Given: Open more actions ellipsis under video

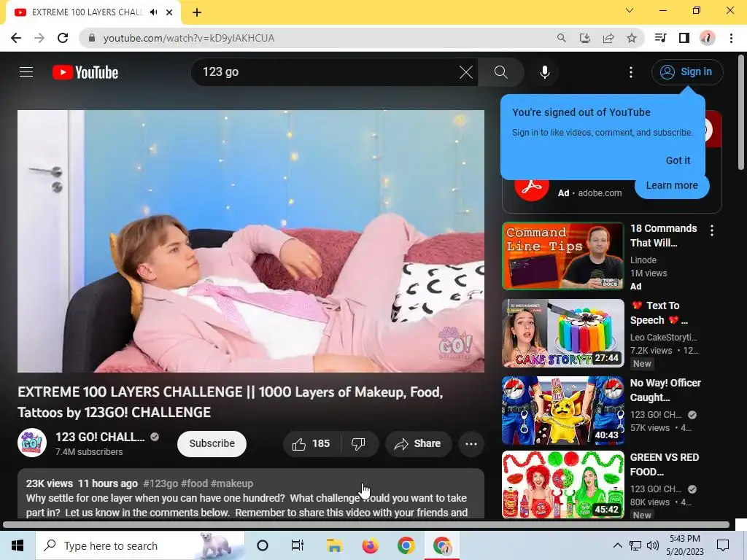Looking at the screenshot, I should pos(471,444).
